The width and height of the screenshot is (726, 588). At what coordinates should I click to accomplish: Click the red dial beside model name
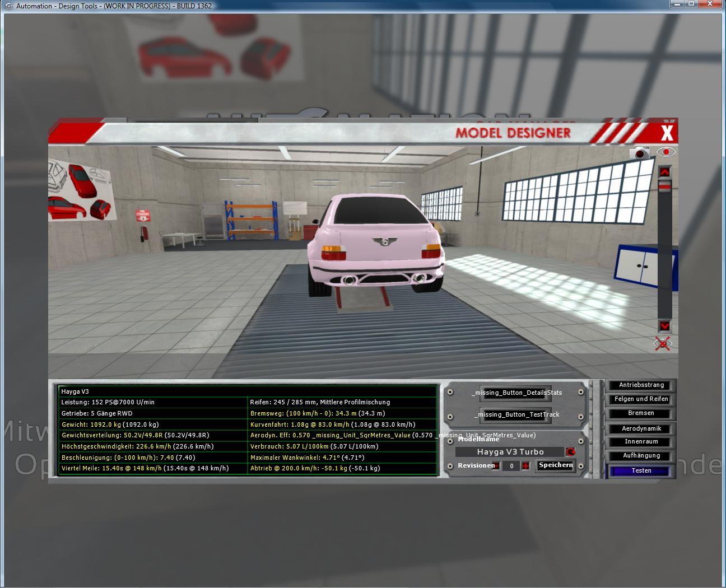pyautogui.click(x=570, y=452)
